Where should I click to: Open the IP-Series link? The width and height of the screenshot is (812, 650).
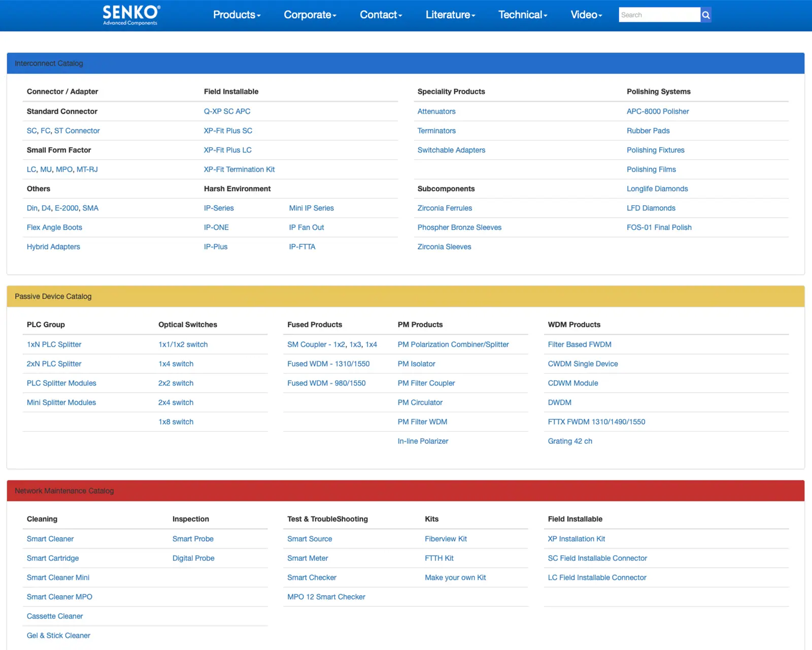[219, 208]
